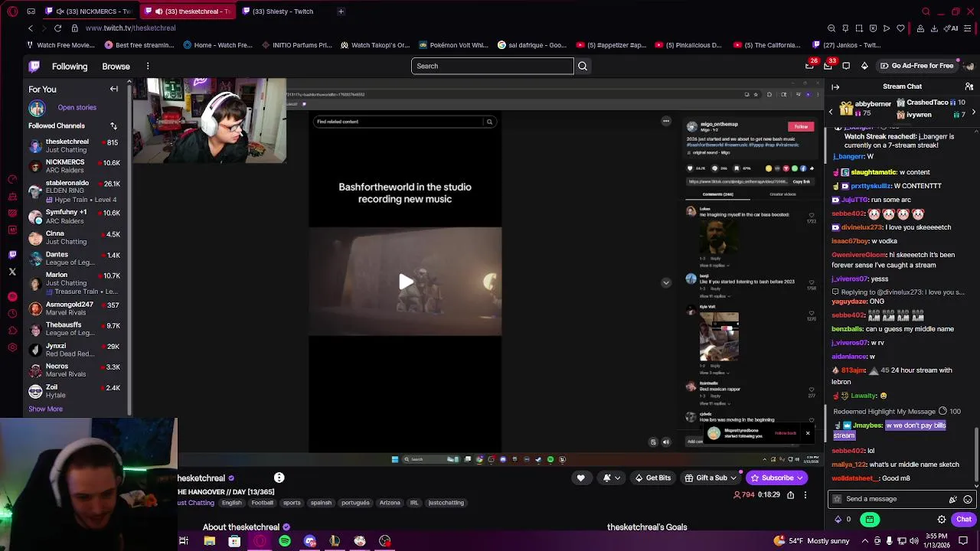Open Windows notification center icon
Image resolution: width=980 pixels, height=551 pixels.
(963, 541)
